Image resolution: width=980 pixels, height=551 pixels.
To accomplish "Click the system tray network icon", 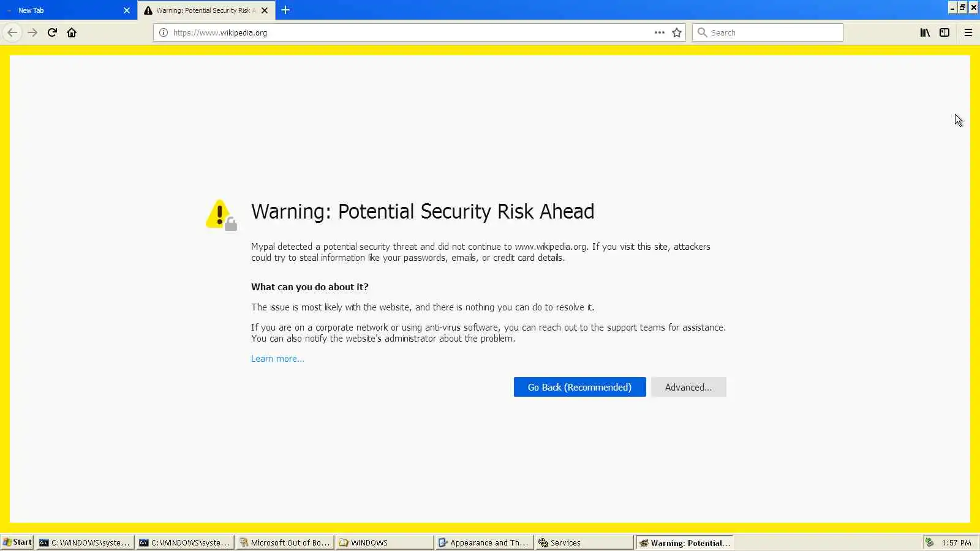I will coord(930,542).
